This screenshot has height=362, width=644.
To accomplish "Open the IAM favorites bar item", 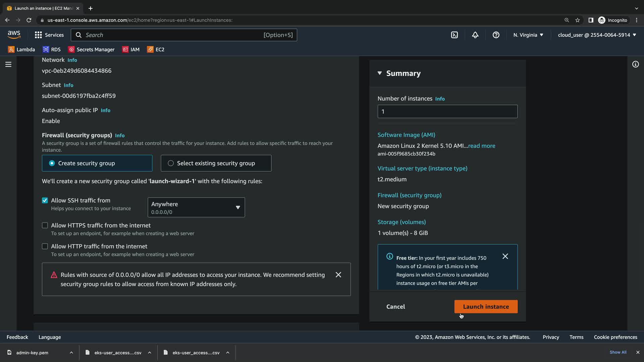I will (x=131, y=50).
